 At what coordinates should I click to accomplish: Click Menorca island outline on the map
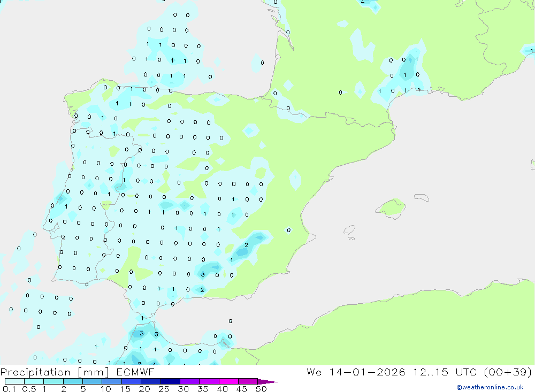coord(422,197)
